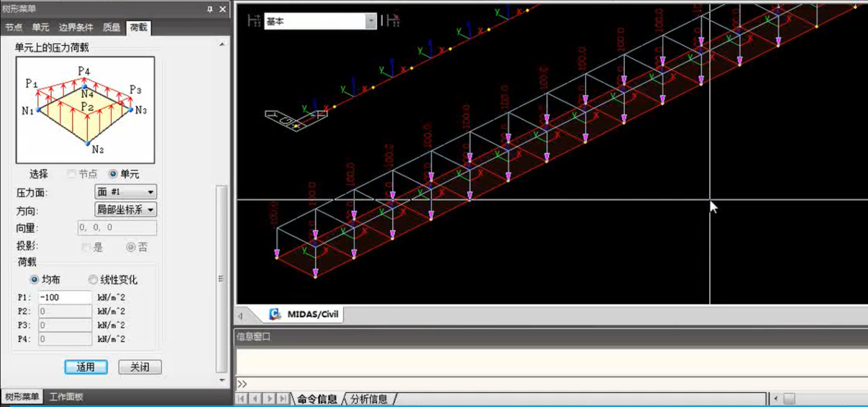868x407 pixels.
Task: Click the P4 load value field
Action: [x=65, y=339]
